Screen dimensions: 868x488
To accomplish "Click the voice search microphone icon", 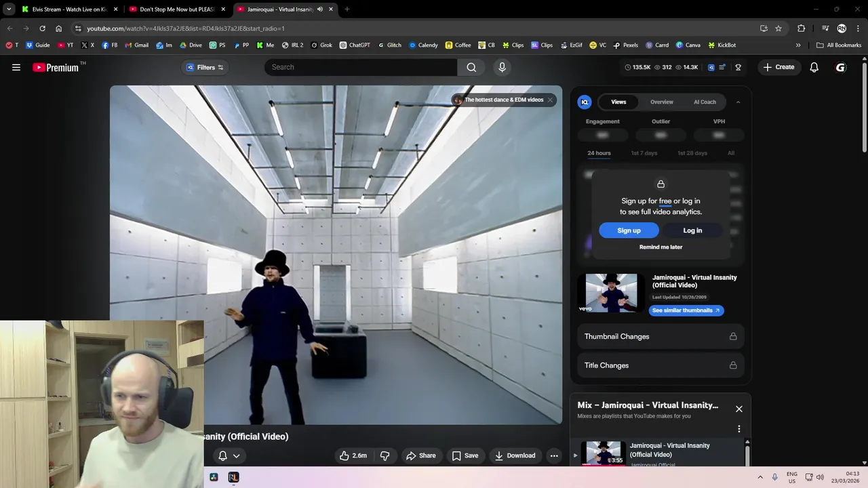I will 502,67.
